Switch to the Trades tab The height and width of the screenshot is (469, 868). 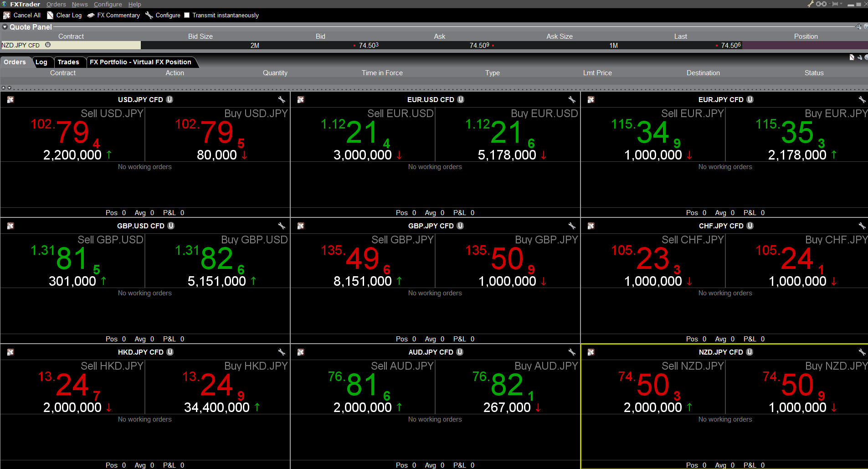[x=68, y=62]
